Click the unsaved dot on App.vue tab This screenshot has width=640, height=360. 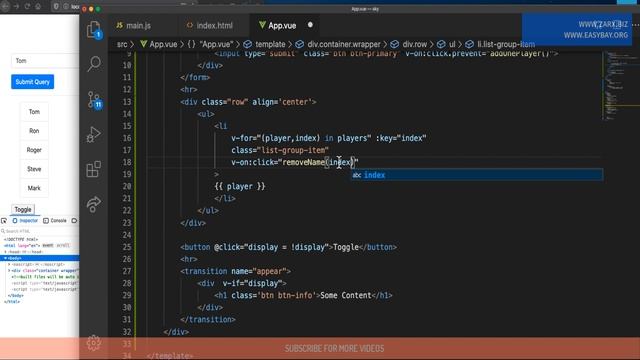tap(310, 25)
